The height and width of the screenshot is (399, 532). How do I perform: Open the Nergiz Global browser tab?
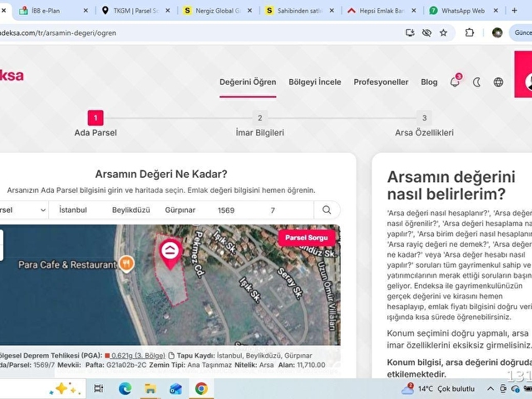click(217, 11)
